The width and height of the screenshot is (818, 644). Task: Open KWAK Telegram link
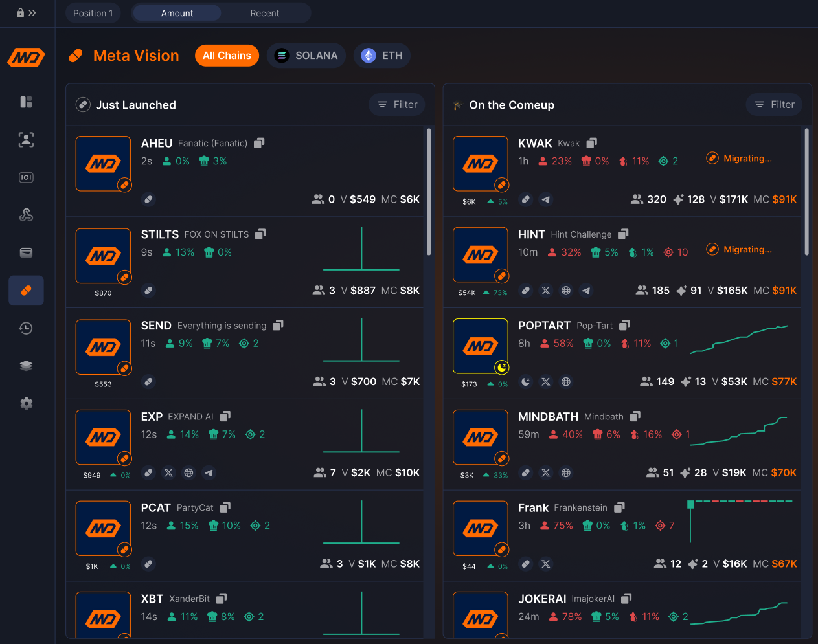click(x=546, y=199)
